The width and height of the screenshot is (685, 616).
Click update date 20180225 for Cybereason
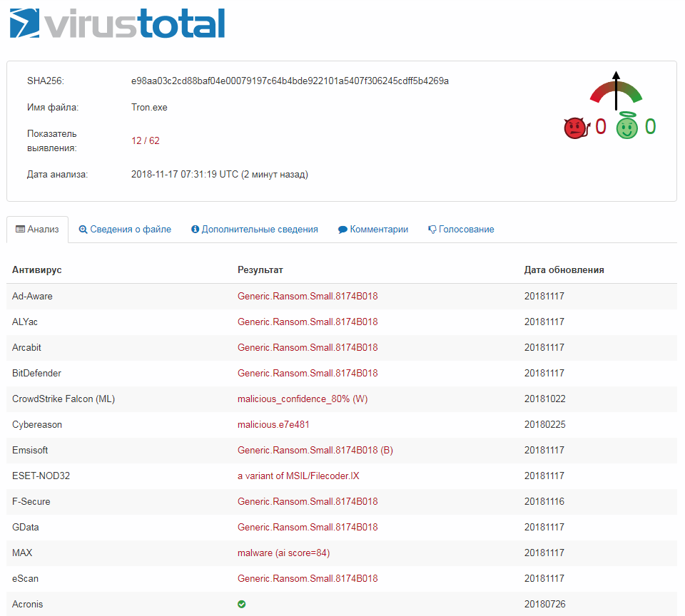tap(544, 425)
